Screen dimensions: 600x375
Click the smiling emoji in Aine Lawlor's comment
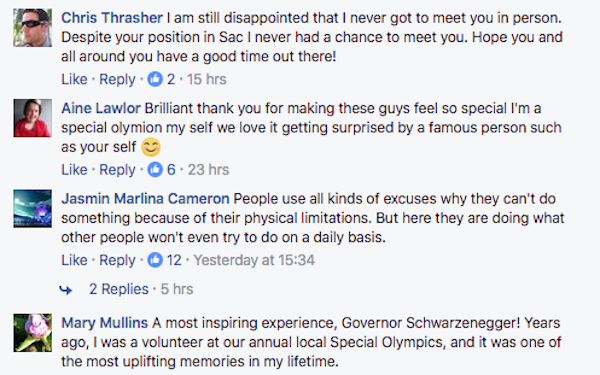[151, 147]
